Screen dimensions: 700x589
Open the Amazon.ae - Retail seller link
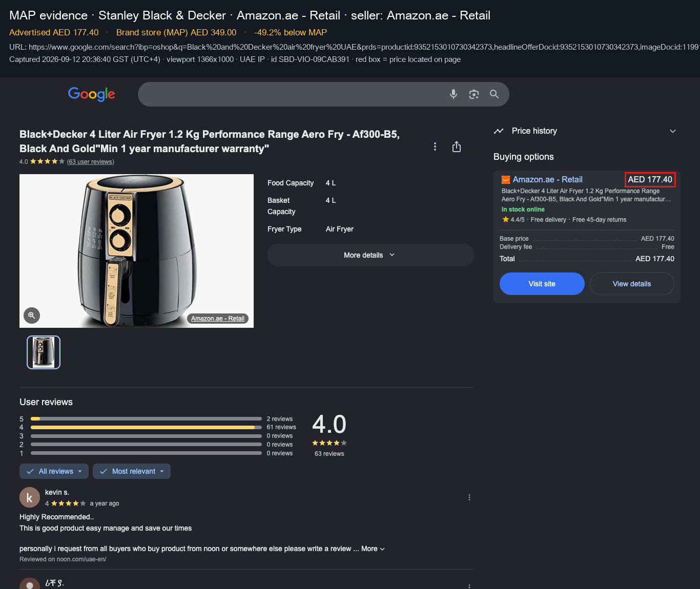point(548,180)
